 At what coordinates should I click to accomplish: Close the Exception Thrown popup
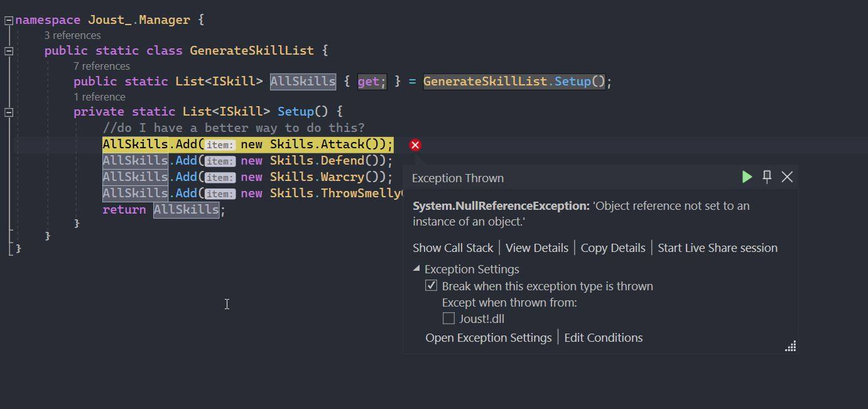tap(787, 177)
